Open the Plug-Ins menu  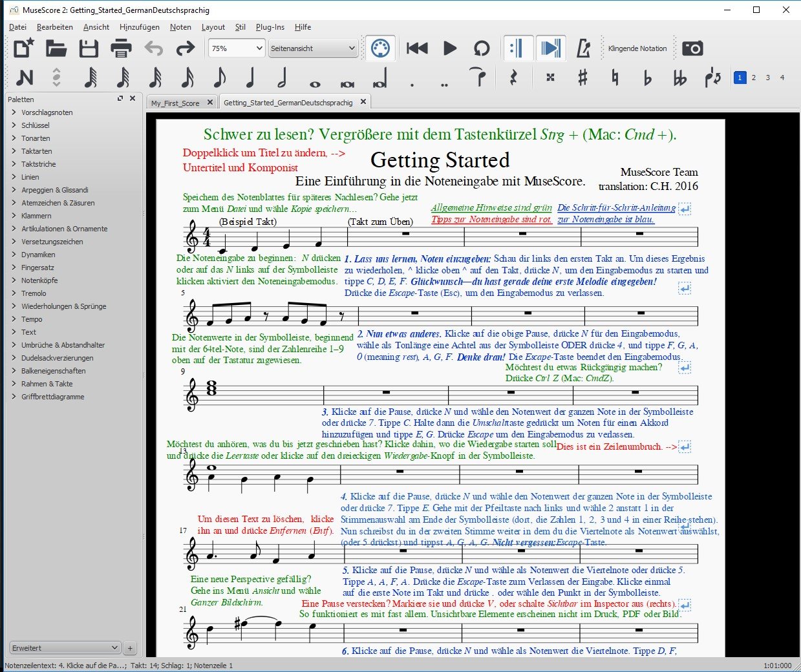click(270, 27)
